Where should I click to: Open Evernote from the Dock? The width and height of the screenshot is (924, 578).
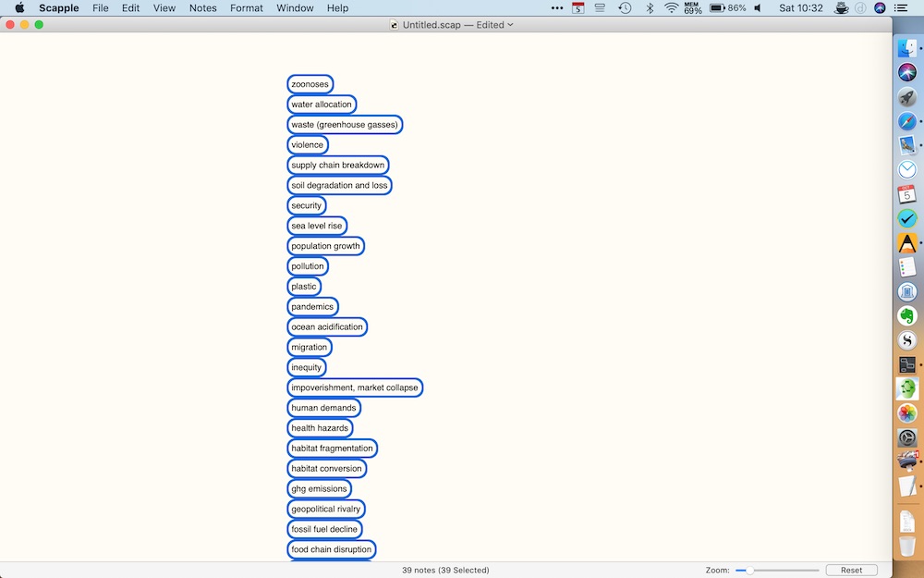[906, 315]
